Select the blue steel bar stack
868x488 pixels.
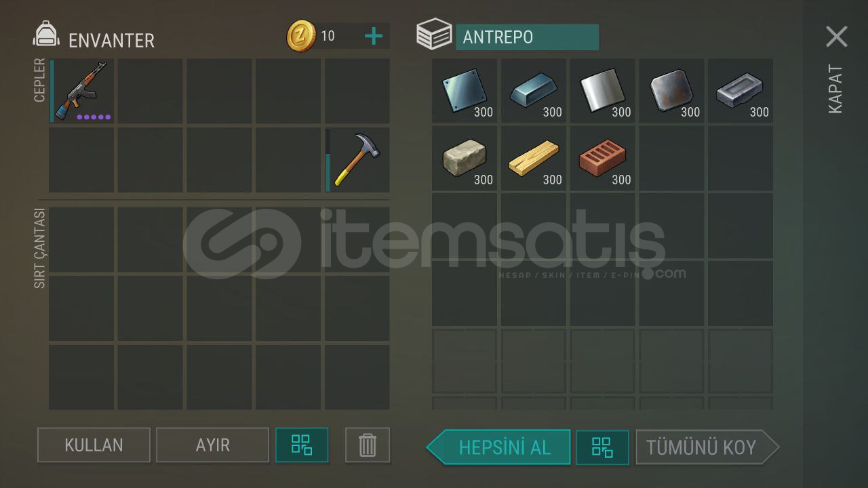(534, 91)
